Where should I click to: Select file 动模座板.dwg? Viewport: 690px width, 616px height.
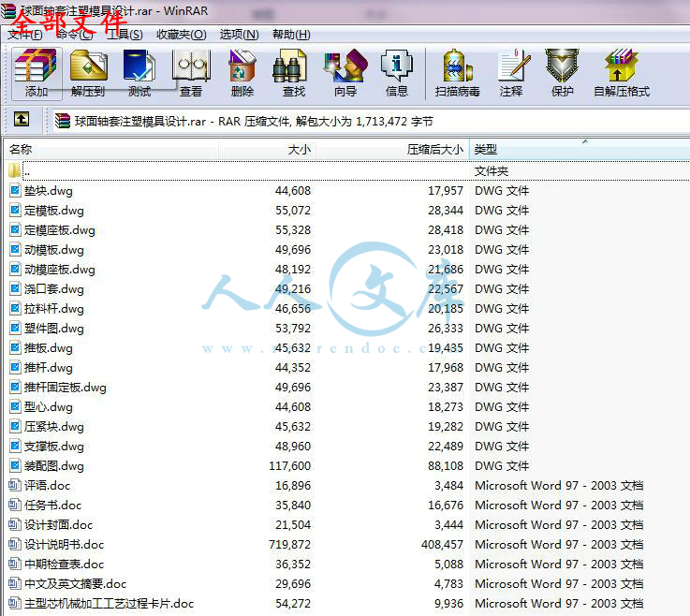[59, 270]
